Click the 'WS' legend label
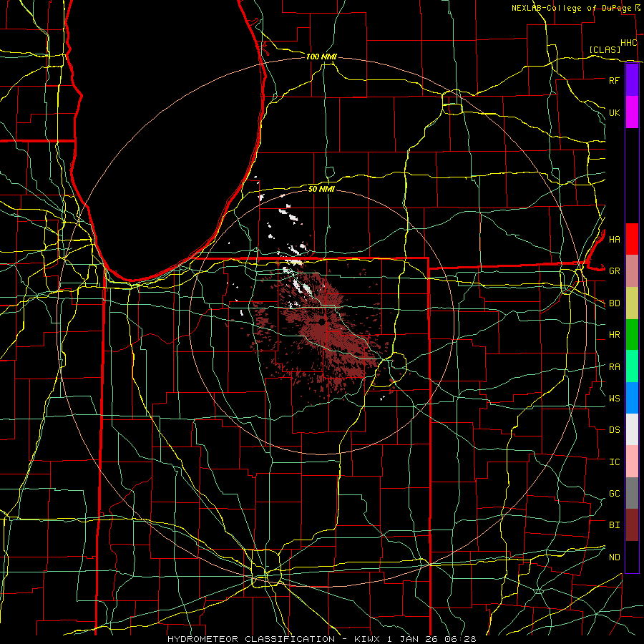 click(x=614, y=399)
